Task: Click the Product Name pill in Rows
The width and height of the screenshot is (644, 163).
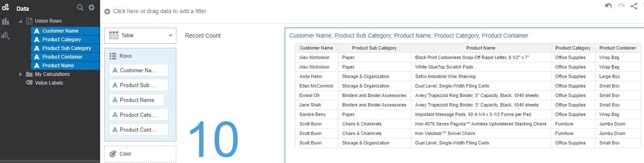Action: (x=136, y=100)
